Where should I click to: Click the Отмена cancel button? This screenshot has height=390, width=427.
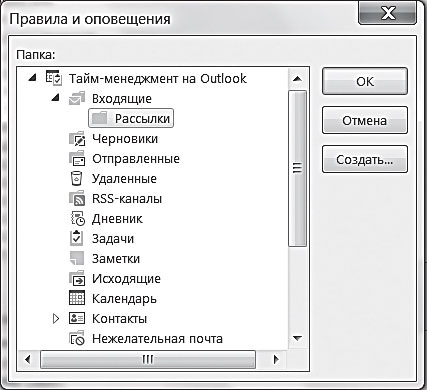(365, 120)
